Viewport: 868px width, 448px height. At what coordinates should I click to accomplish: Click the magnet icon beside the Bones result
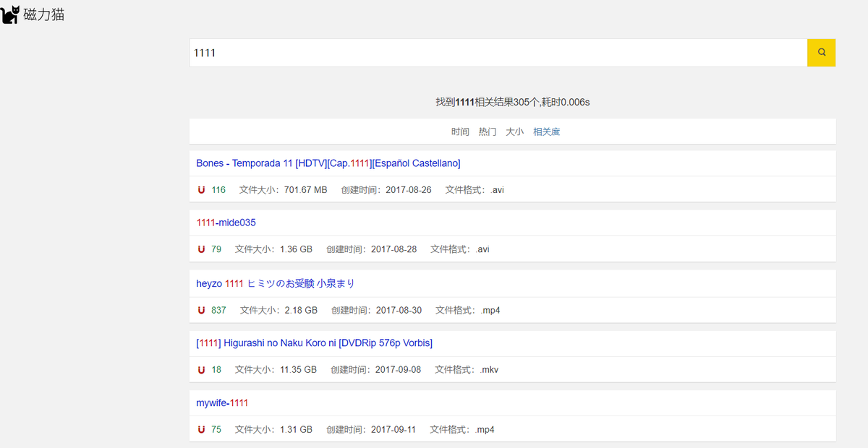point(200,189)
